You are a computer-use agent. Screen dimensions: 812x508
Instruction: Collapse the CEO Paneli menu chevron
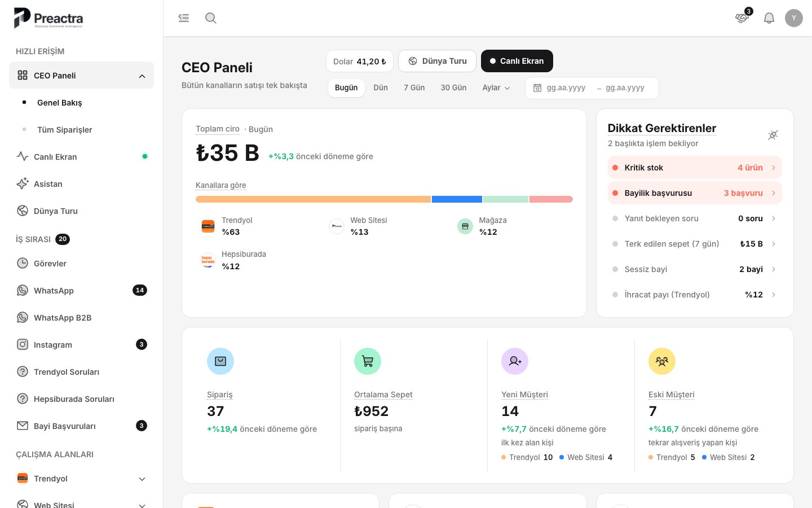click(142, 76)
